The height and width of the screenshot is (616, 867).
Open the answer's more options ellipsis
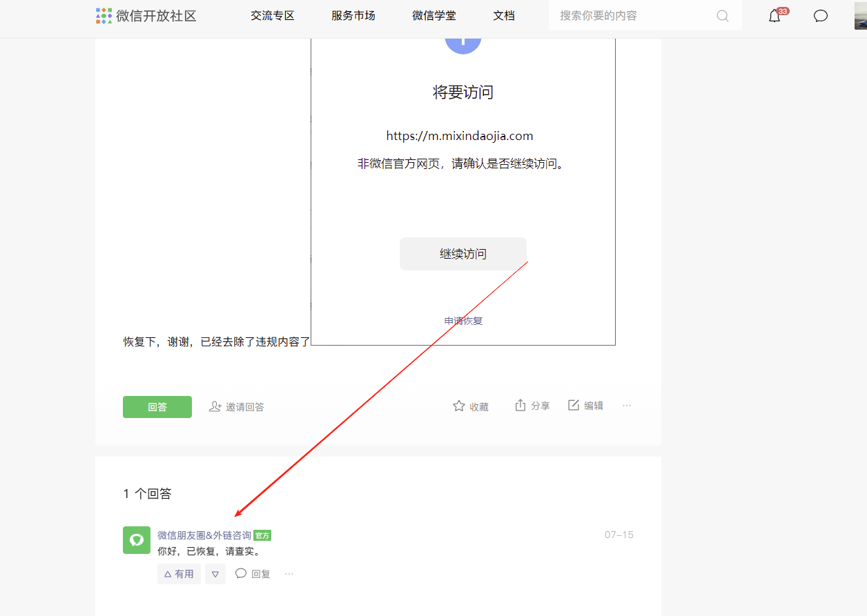(289, 574)
